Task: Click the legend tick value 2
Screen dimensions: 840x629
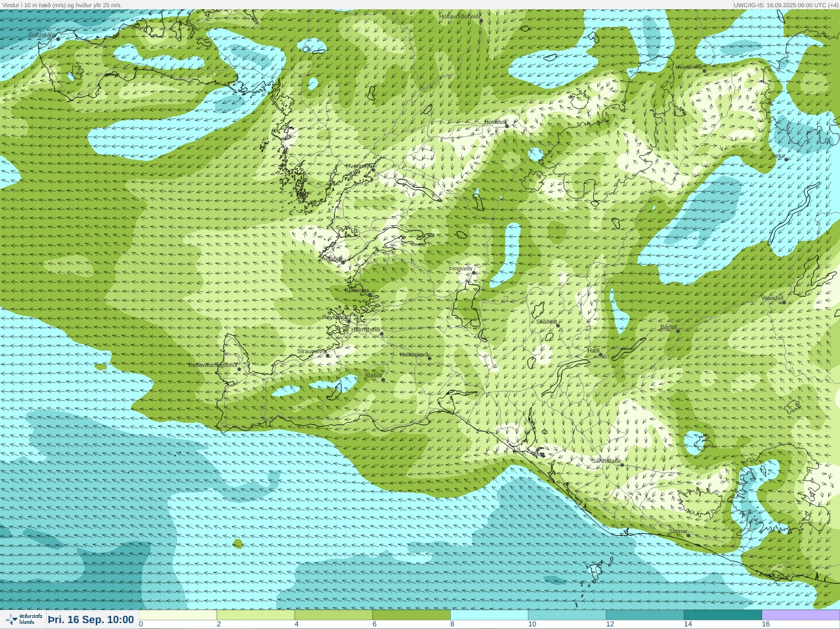Action: tap(219, 624)
